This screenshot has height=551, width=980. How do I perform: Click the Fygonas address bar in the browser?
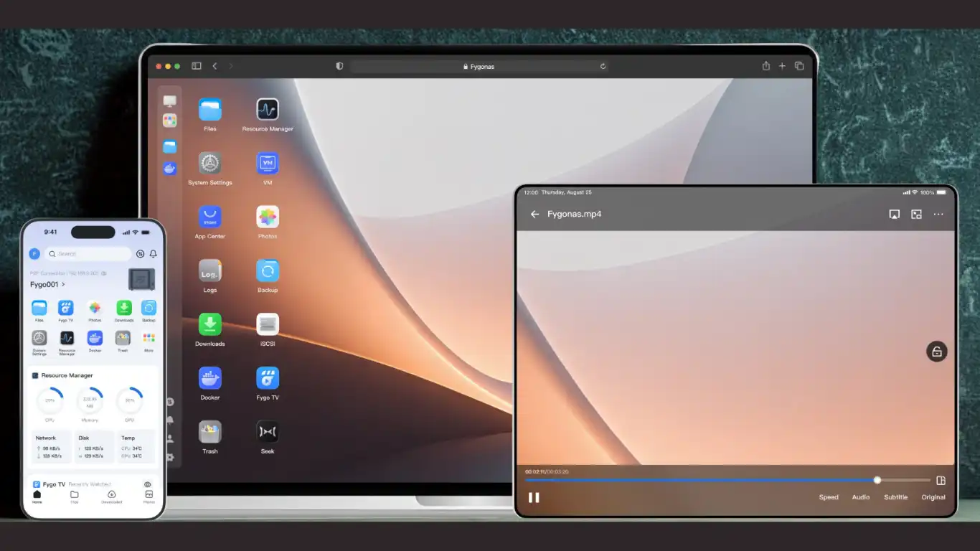click(479, 66)
